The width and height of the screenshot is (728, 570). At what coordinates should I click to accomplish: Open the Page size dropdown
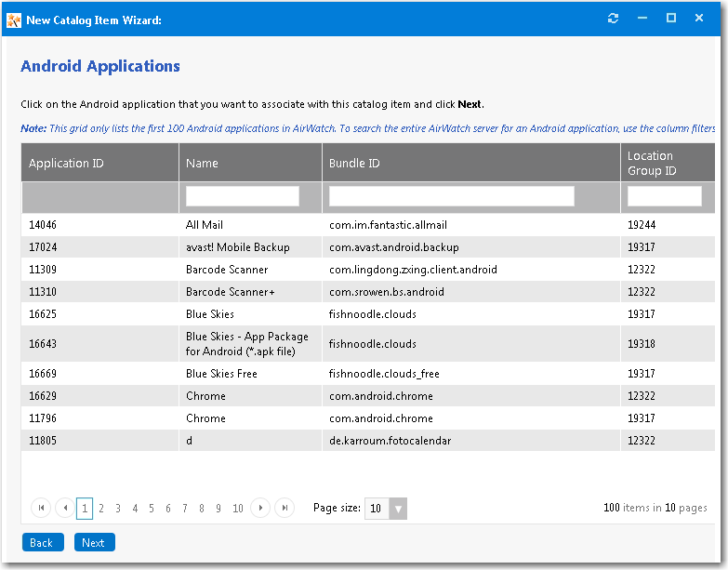(x=398, y=509)
